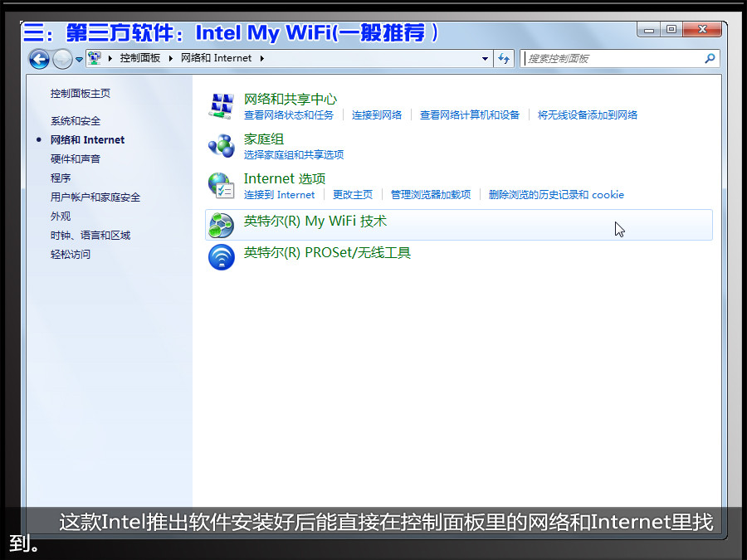
Task: Select 用户帐户和家庭安全 in sidebar
Action: (x=95, y=197)
